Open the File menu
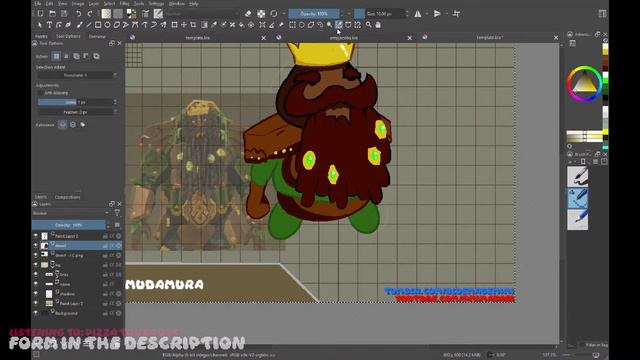This screenshot has height=360, width=640. point(38,3)
